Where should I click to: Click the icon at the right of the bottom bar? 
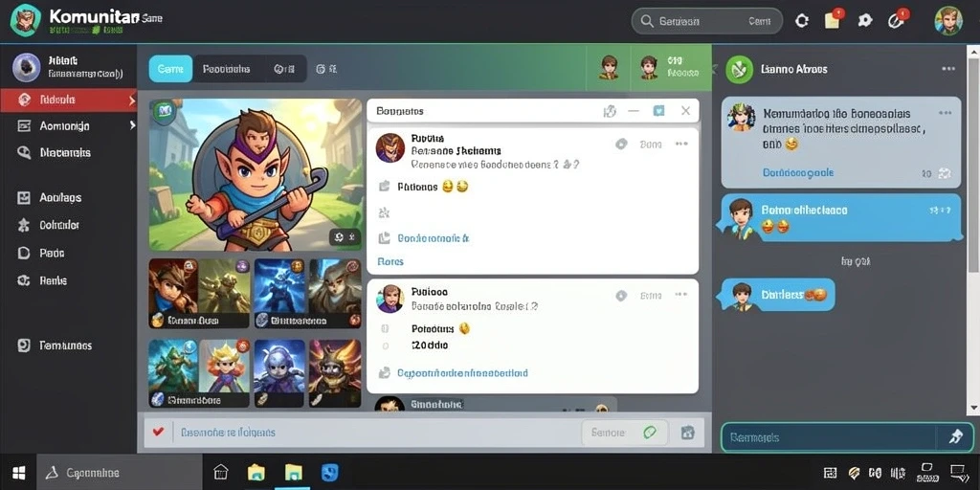688,433
